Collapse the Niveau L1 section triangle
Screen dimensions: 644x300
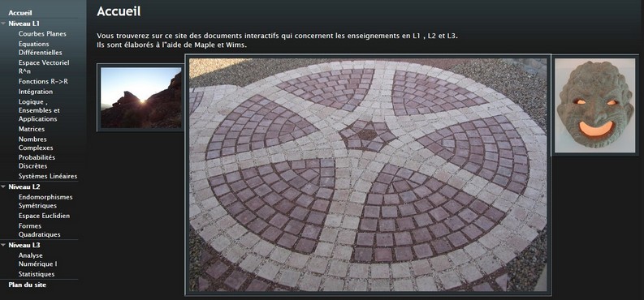pos(3,24)
